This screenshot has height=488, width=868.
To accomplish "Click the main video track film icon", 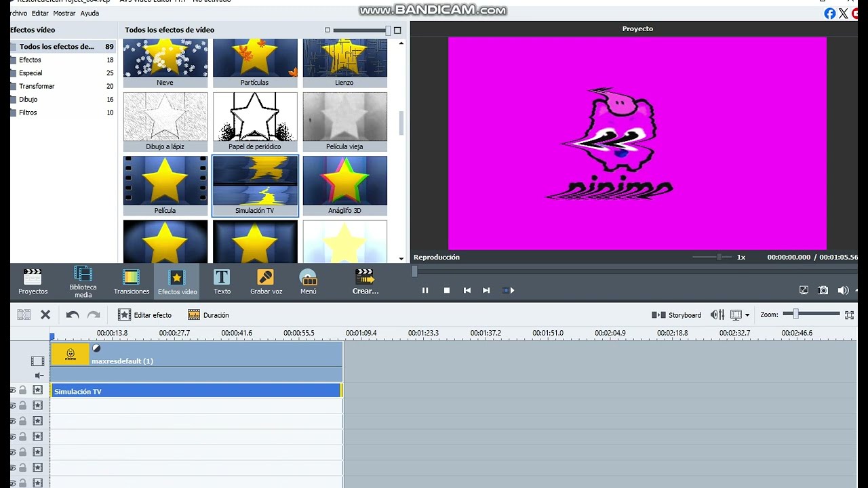I will pos(37,361).
